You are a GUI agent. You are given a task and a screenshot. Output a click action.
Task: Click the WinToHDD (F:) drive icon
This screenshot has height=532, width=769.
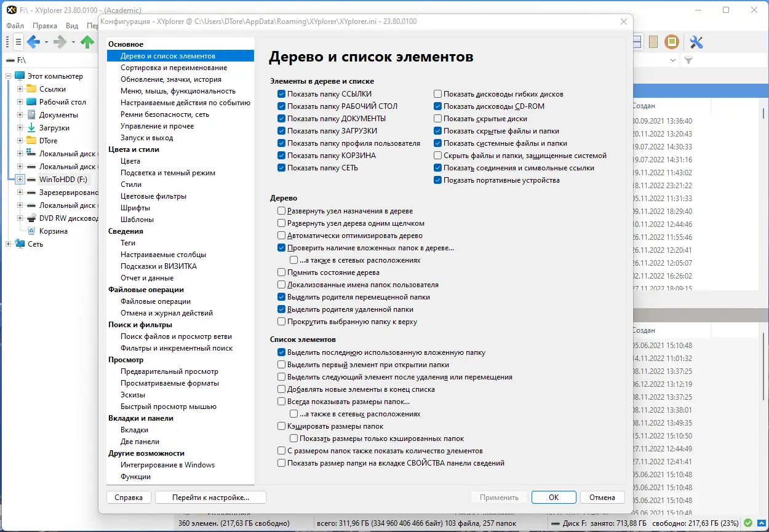(31, 180)
